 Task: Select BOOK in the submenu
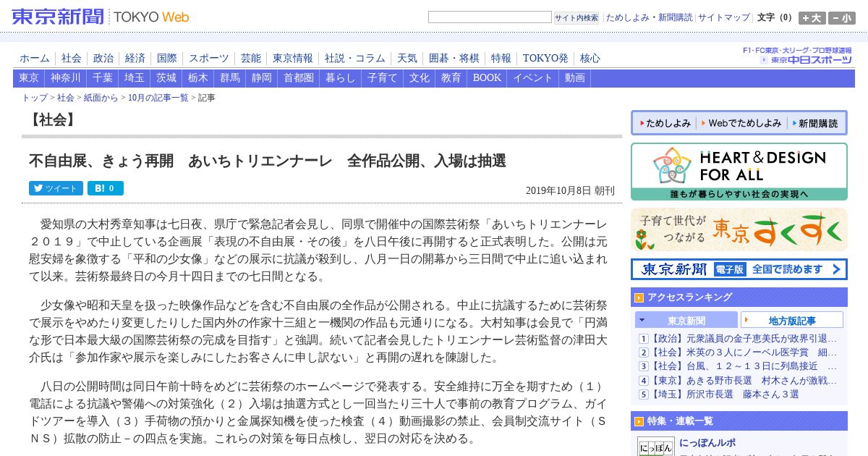point(487,78)
